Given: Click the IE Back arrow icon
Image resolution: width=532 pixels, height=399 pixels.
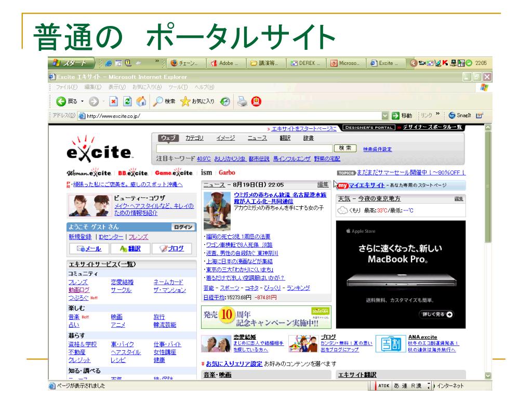Looking at the screenshot, I should pyautogui.click(x=61, y=101).
